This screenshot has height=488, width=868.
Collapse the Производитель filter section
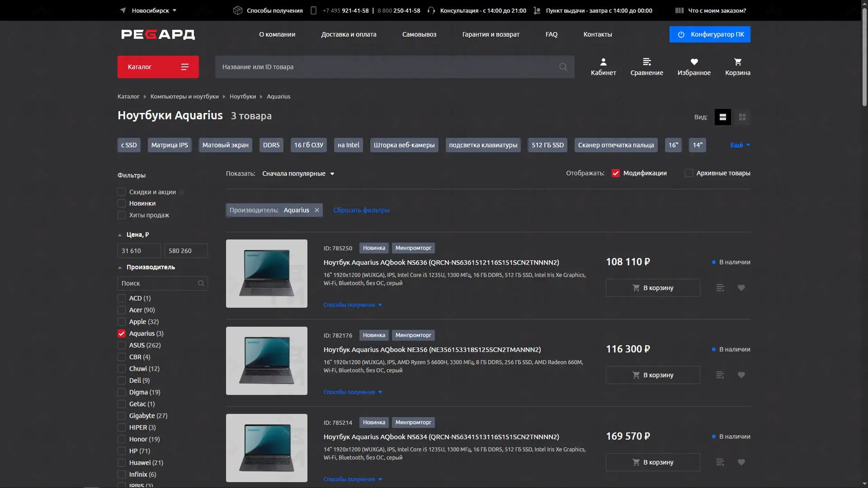pyautogui.click(x=146, y=267)
